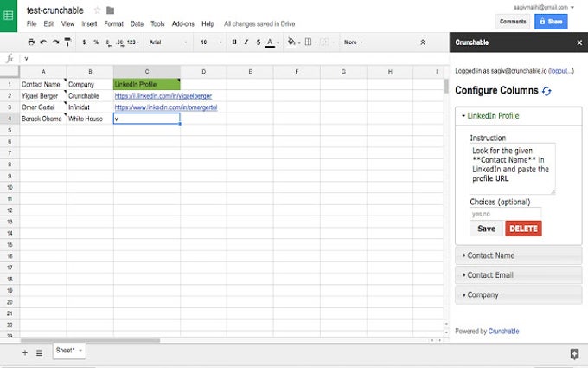This screenshot has height=368, width=588.
Task: Click the blue Share button
Action: click(x=551, y=22)
